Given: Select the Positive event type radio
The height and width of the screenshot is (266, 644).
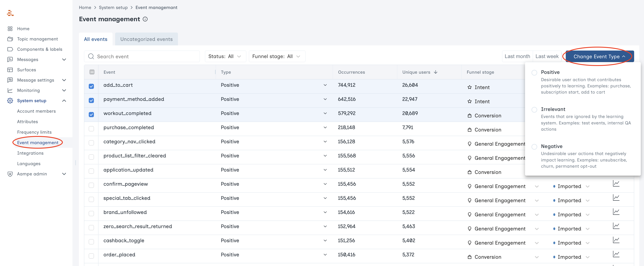Looking at the screenshot, I should [x=534, y=73].
